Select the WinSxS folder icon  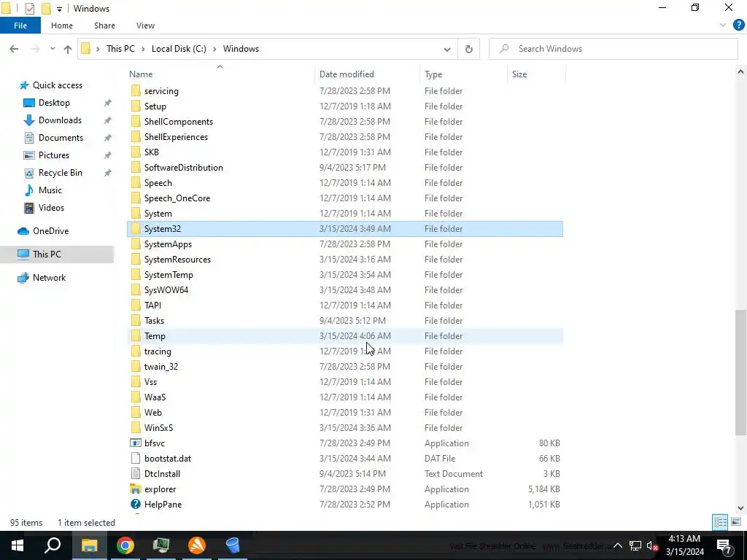point(136,428)
